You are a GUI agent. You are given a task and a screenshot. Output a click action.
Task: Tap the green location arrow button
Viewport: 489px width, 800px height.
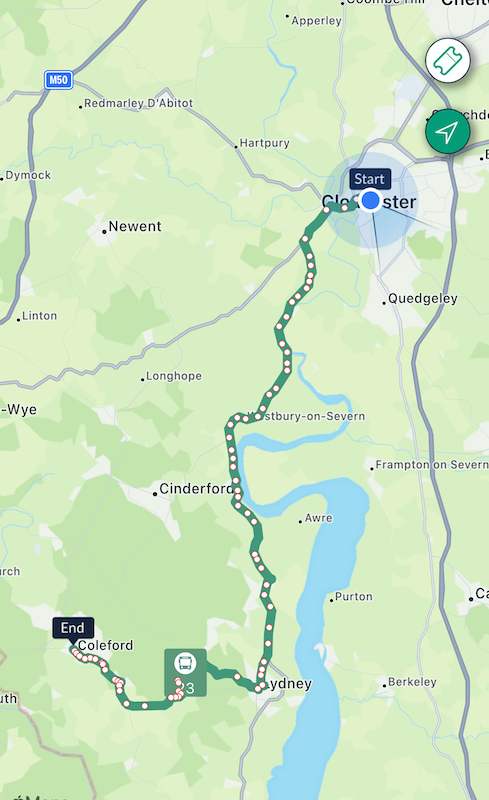click(x=448, y=132)
